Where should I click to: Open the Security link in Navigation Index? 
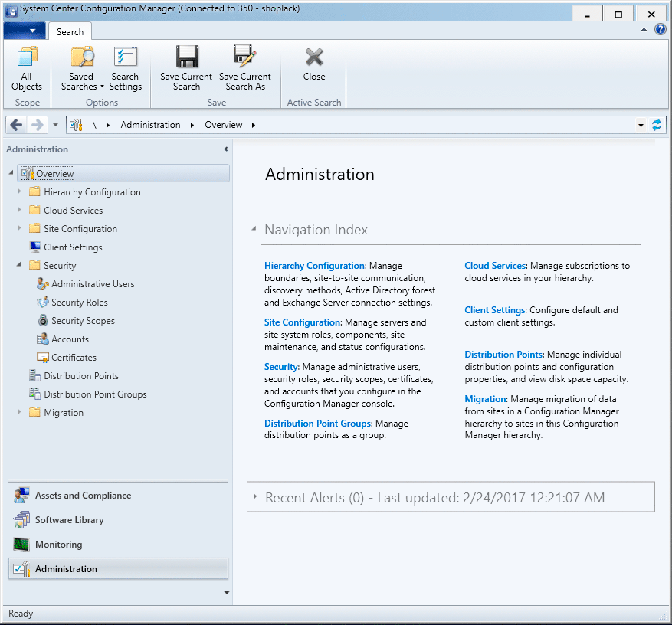pos(280,367)
